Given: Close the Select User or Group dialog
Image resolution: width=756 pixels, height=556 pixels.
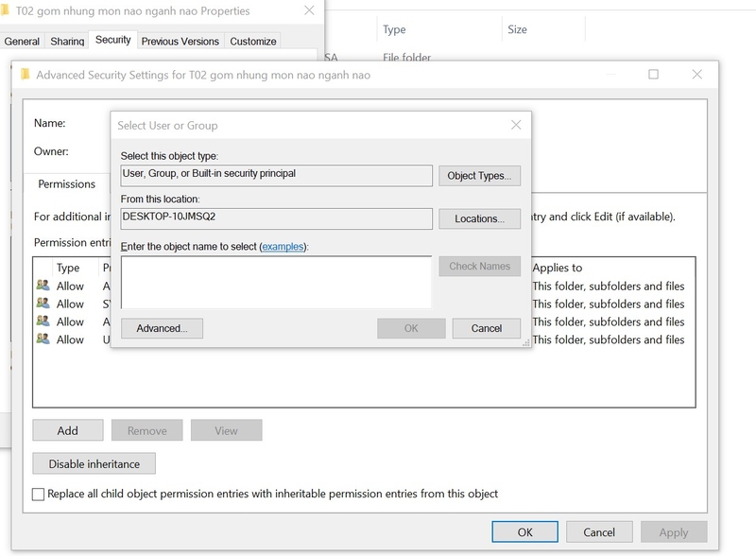Looking at the screenshot, I should (516, 125).
